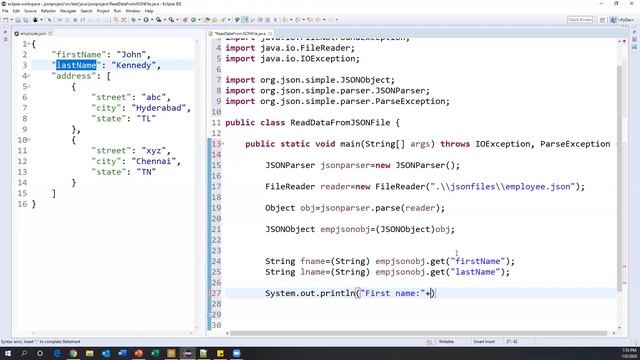Viewport: 640px width, 360px height.
Task: Open the Run configurations dropdown arrow
Action: click(x=152, y=20)
